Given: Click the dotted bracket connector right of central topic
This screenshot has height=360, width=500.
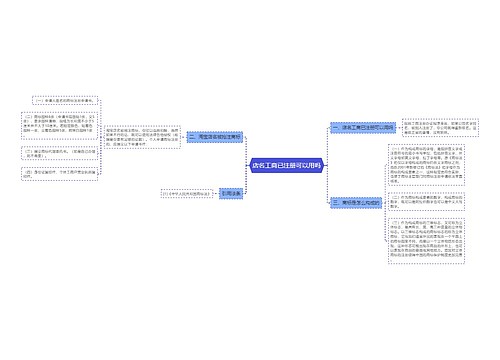Looking at the screenshot, I should (327, 165).
